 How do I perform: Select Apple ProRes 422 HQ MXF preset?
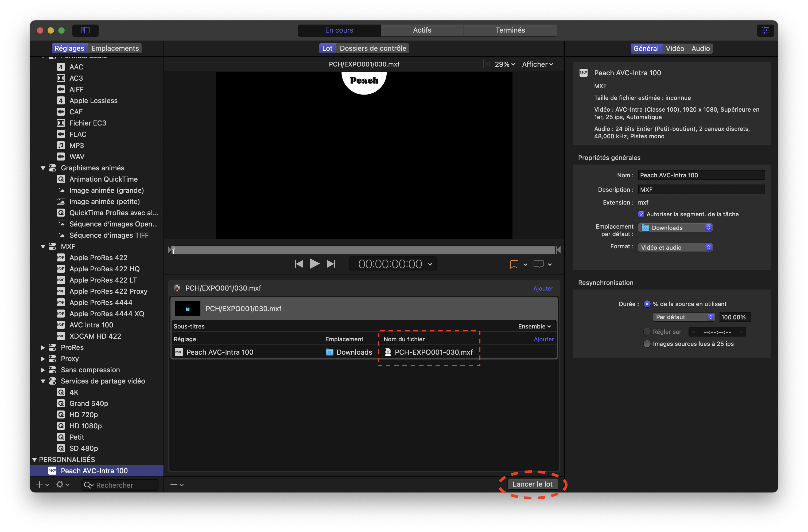(104, 269)
